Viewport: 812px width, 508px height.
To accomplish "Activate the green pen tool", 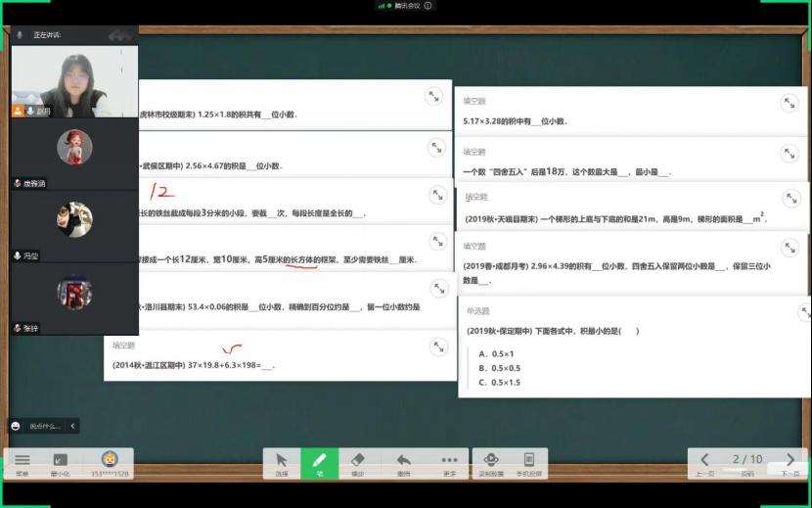I will 318,462.
